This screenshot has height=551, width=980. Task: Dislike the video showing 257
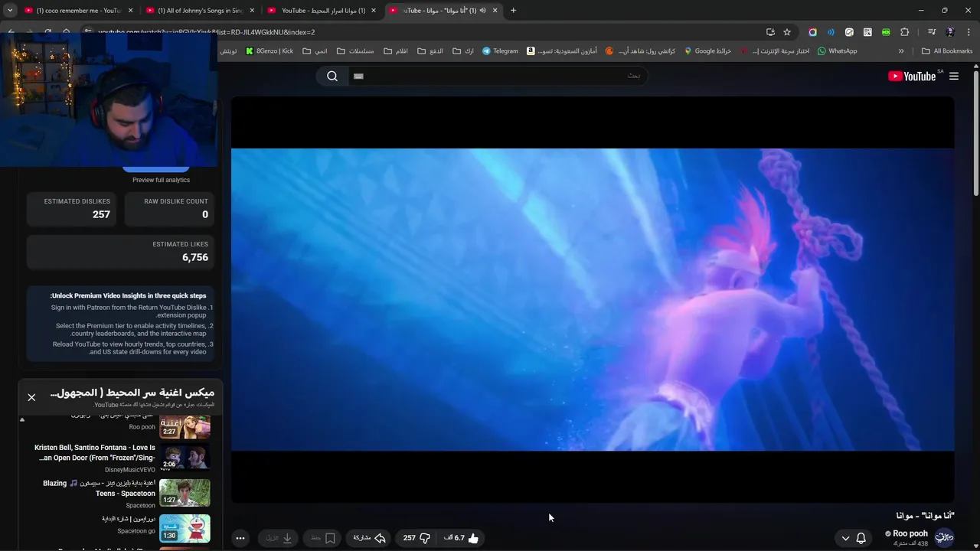[416, 538]
